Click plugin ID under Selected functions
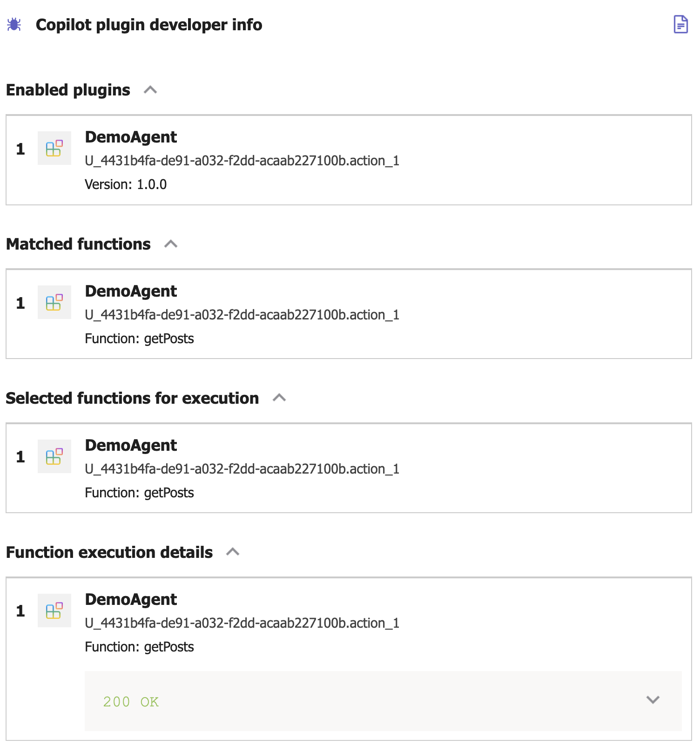The height and width of the screenshot is (746, 700). tap(242, 469)
